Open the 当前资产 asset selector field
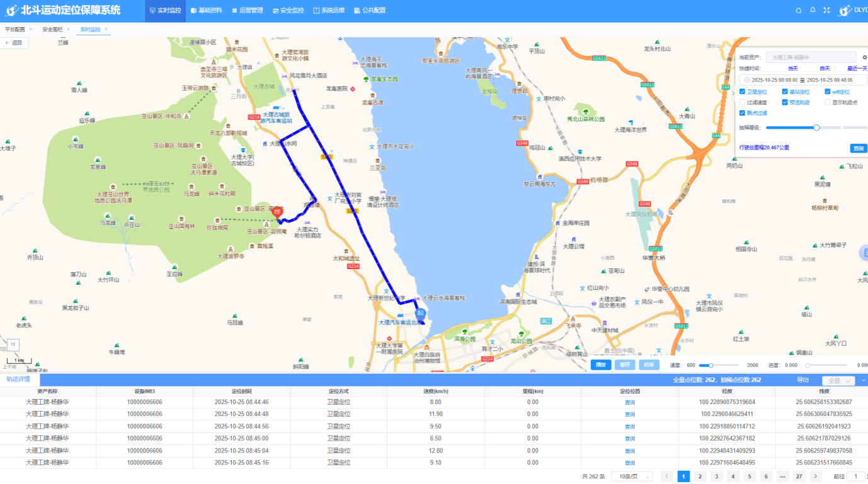 click(x=811, y=57)
